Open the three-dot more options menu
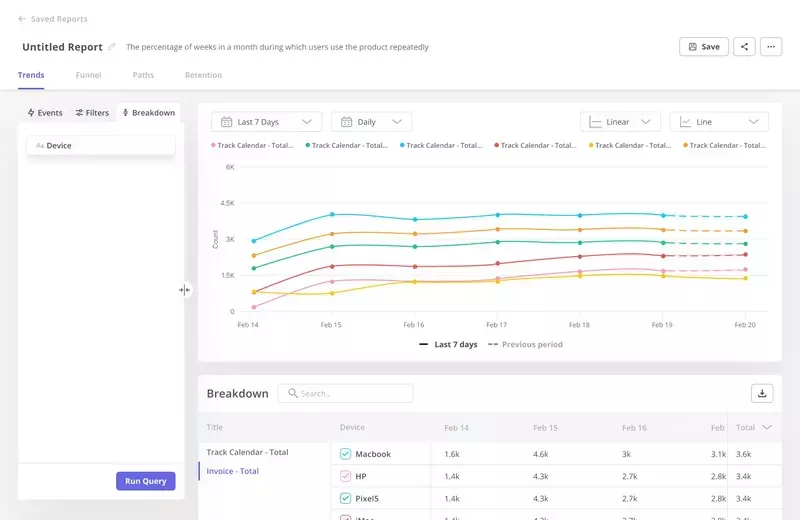800x520 pixels. click(770, 47)
